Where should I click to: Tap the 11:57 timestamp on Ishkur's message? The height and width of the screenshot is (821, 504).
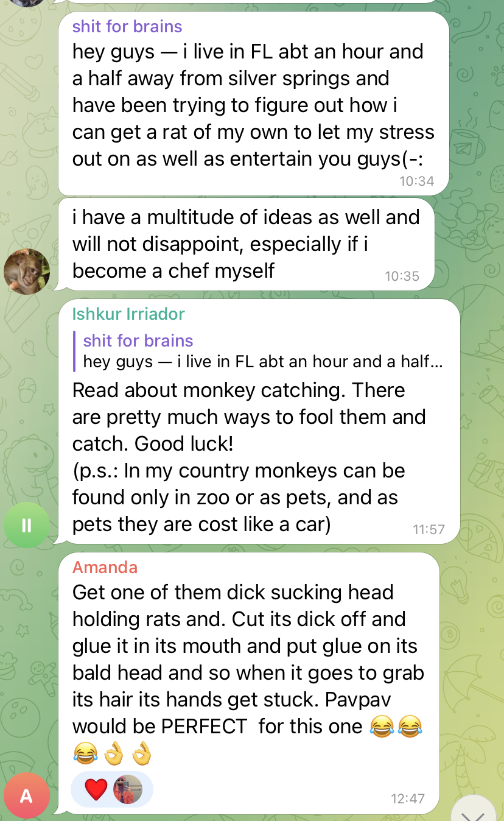click(x=429, y=529)
